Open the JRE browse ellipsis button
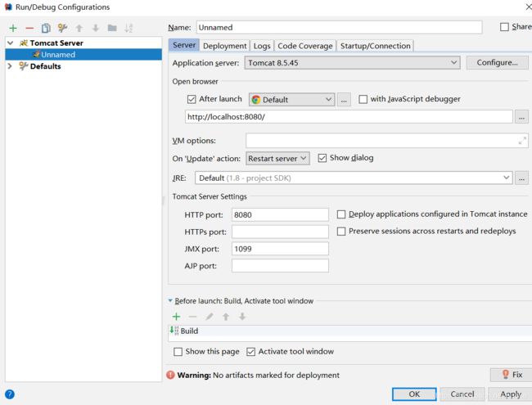The height and width of the screenshot is (405, 532). tap(521, 178)
